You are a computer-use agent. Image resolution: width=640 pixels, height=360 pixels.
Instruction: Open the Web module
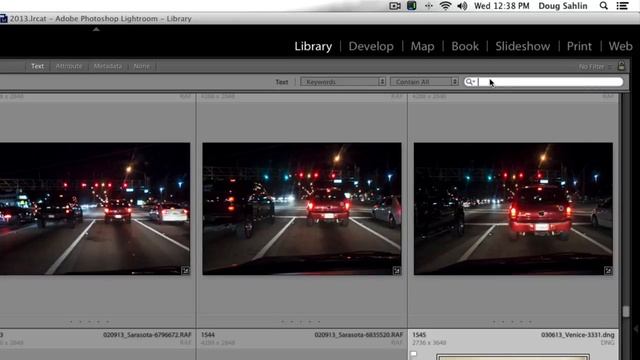[x=620, y=46]
